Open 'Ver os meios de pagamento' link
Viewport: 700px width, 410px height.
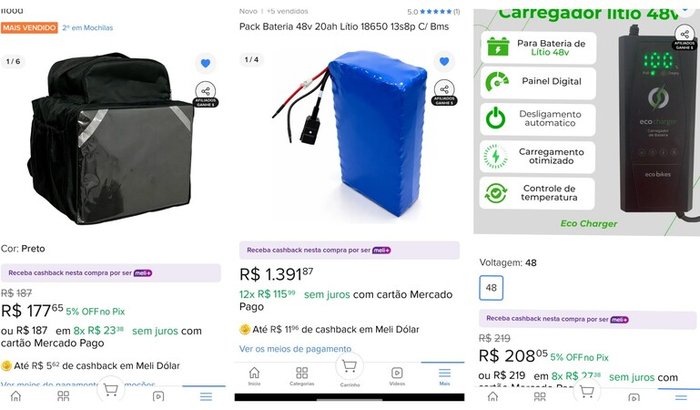coord(295,348)
